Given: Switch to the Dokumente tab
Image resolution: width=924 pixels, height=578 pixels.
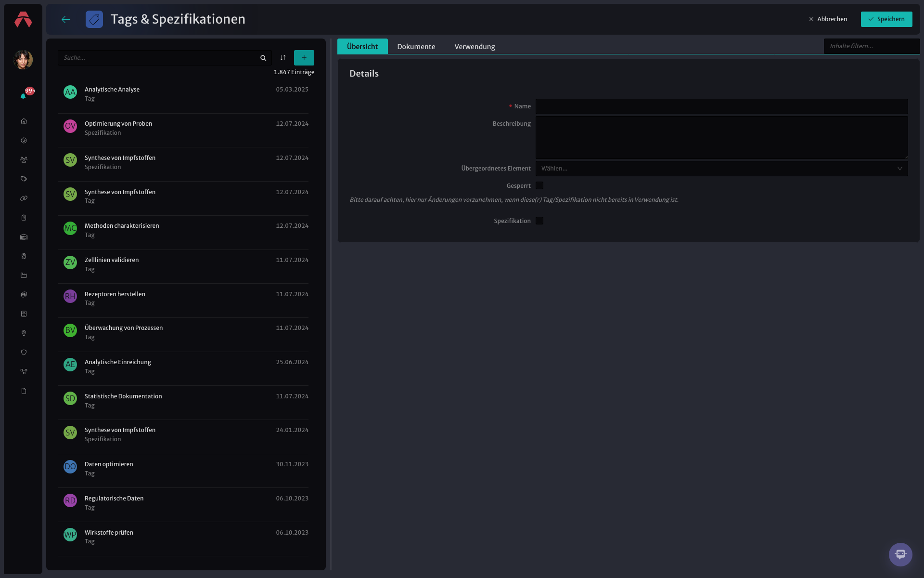Looking at the screenshot, I should (416, 46).
